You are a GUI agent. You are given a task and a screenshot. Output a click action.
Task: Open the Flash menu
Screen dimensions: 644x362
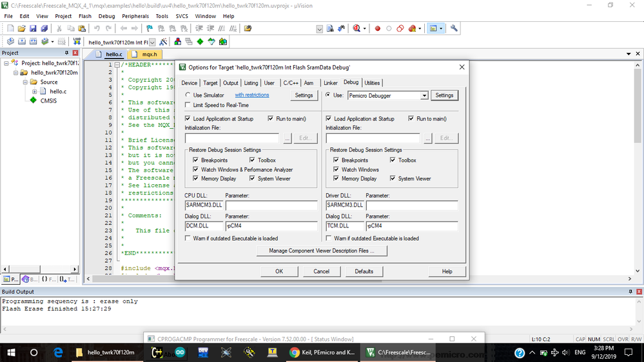85,16
